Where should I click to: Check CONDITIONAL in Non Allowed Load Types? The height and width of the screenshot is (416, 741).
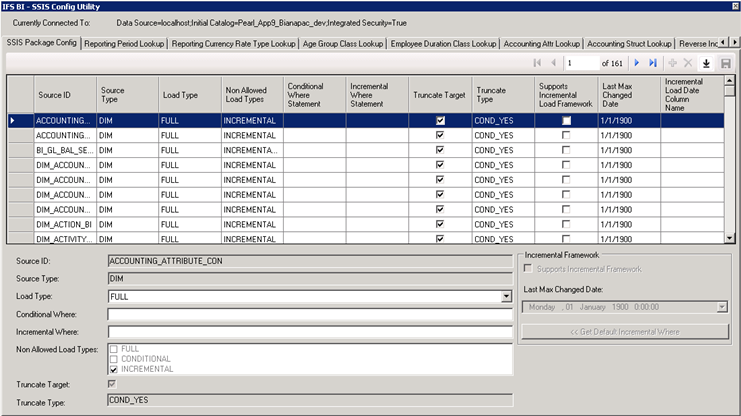(x=114, y=359)
